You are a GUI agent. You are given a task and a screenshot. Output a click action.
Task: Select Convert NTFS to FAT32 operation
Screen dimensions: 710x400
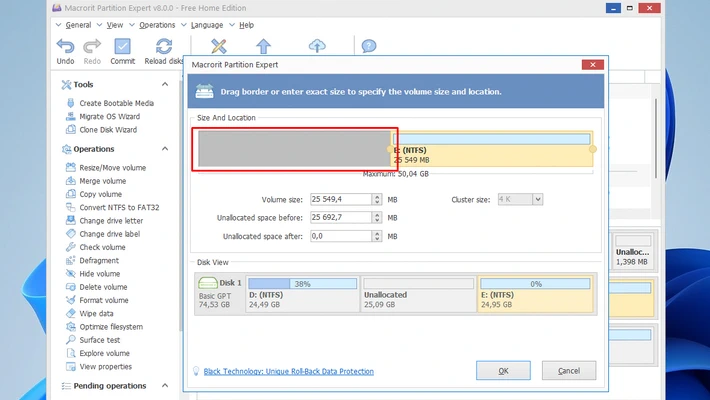coord(113,207)
